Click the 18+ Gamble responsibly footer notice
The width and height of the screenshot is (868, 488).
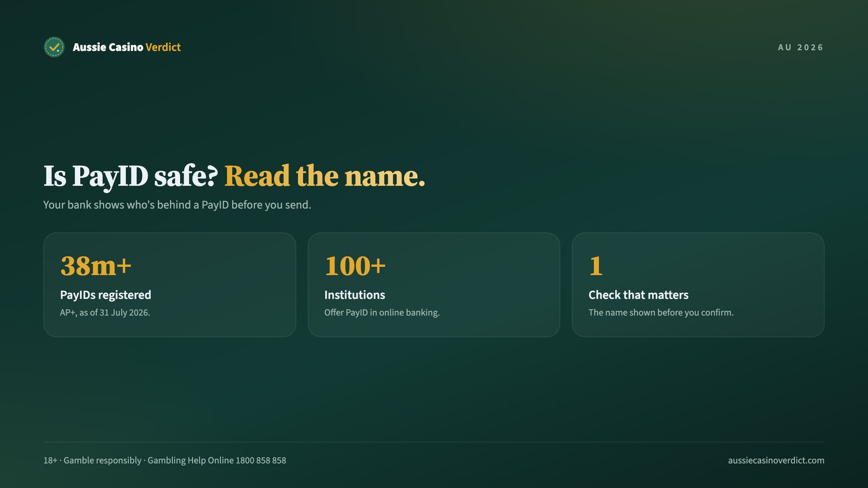tap(165, 460)
